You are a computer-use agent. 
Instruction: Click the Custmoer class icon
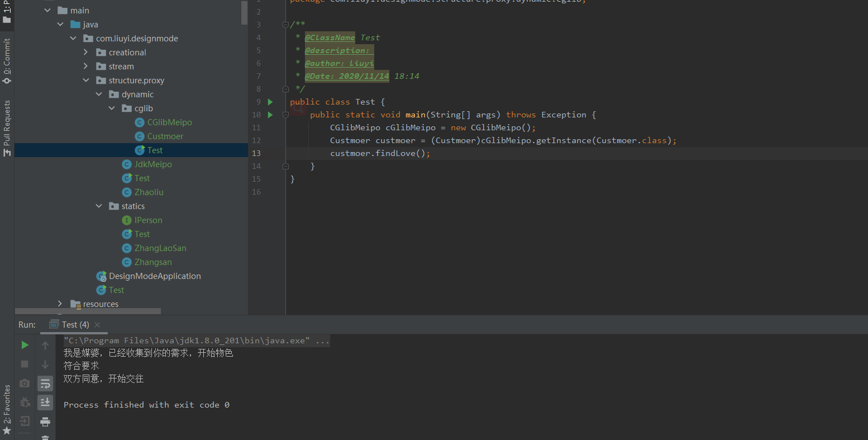tap(140, 136)
